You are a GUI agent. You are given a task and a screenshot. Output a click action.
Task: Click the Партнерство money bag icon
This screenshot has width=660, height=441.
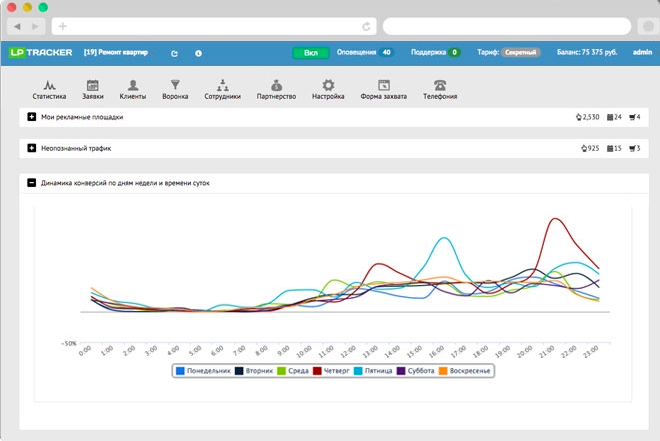point(275,86)
